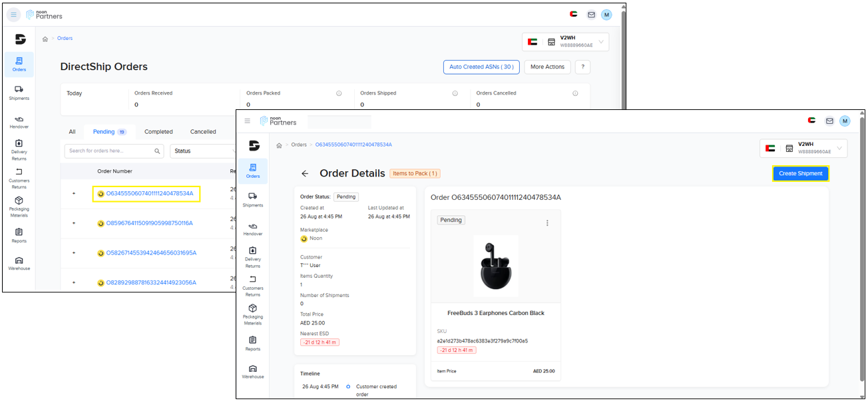This screenshot has width=868, height=401.
Task: Open Shipments in the Order Details window sidebar
Action: coord(253,200)
